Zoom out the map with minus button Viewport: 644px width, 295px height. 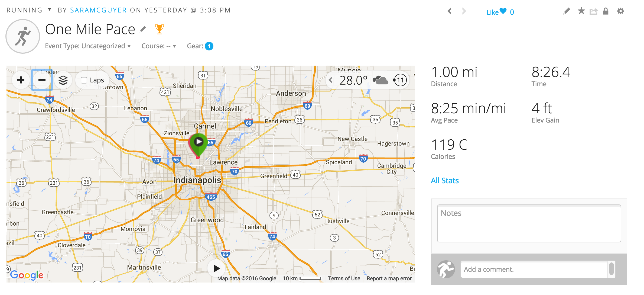click(x=42, y=80)
